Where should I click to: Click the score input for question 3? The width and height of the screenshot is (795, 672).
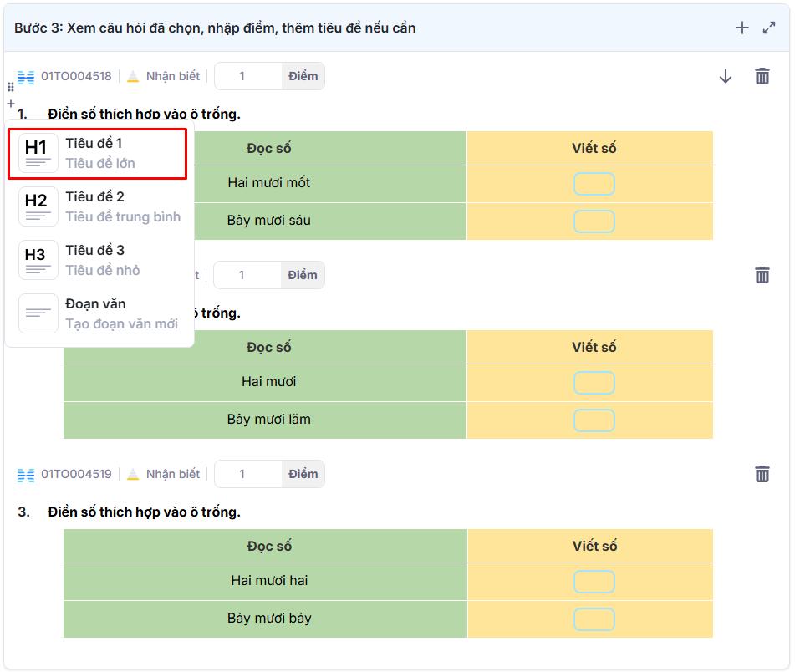247,474
